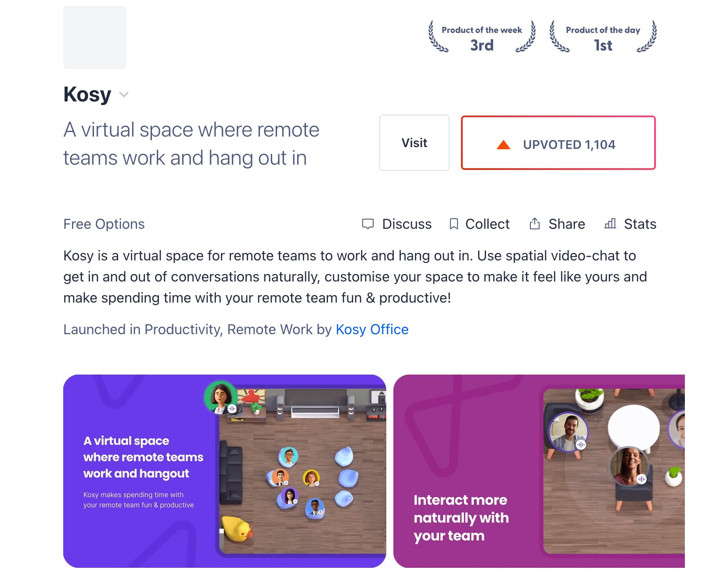
Task: Click the Share export icon
Action: click(x=534, y=224)
